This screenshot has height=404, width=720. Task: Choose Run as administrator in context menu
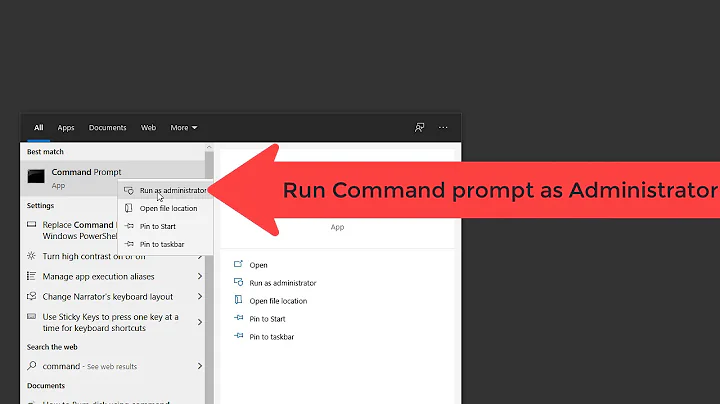point(165,190)
